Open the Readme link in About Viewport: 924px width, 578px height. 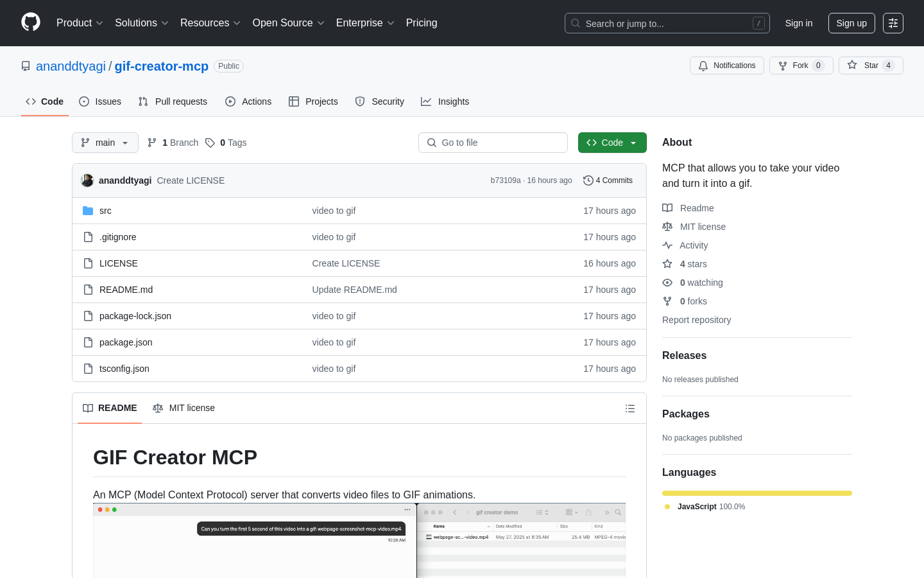[x=688, y=208]
